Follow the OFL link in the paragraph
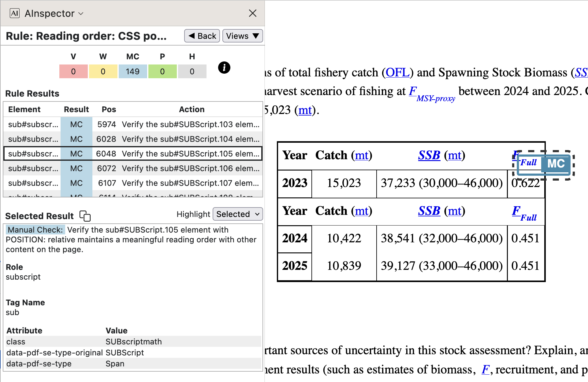Screen dimensions: 588x382 tap(397, 73)
